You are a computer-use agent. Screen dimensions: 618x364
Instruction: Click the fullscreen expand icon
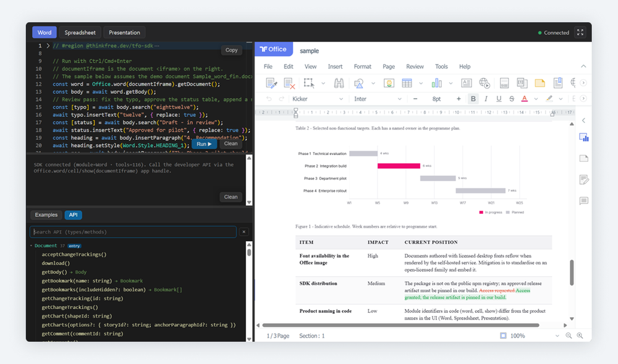(580, 33)
